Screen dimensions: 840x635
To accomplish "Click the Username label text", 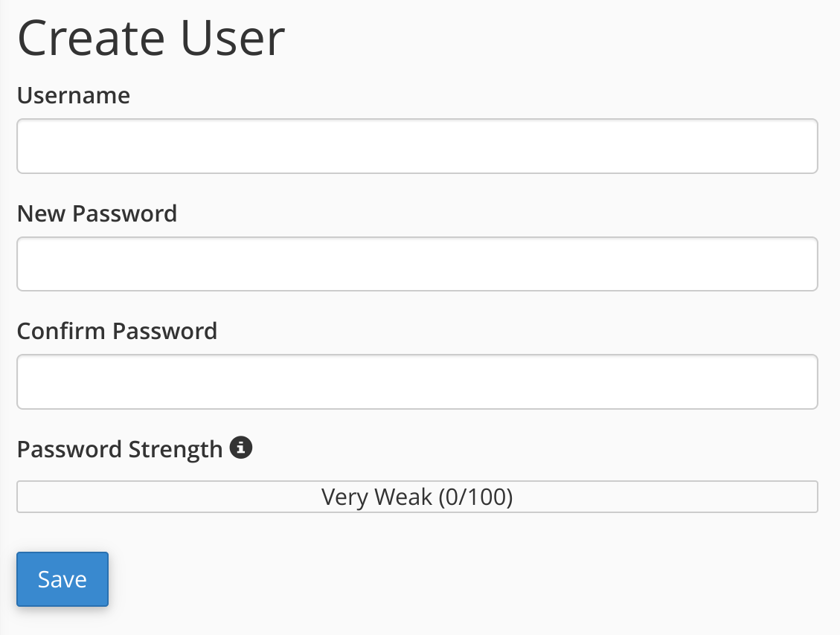I will 73,95.
